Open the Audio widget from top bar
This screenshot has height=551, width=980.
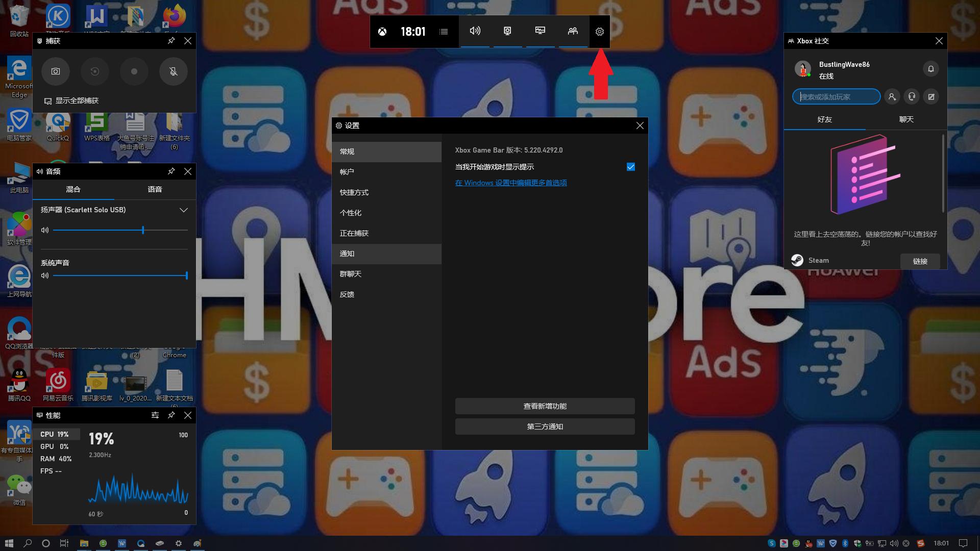[x=475, y=31]
